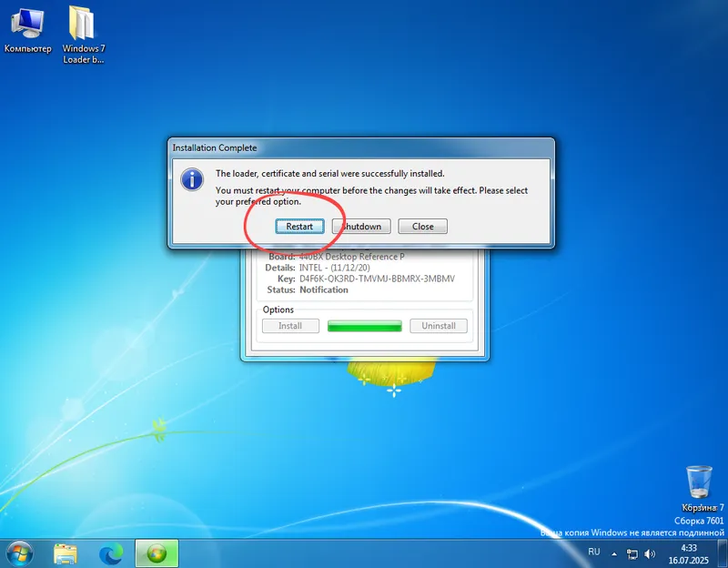Click the information icon in the dialog
Viewport: 728px width, 568px height.
pos(191,181)
